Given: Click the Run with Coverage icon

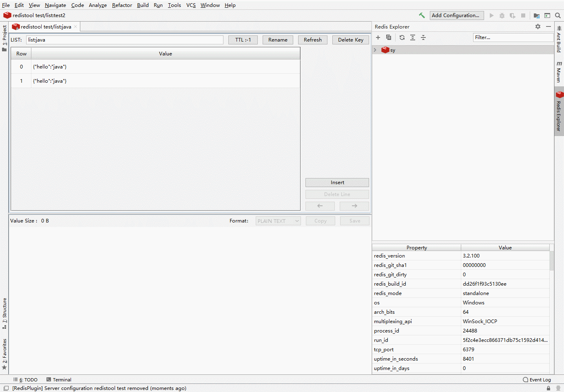Looking at the screenshot, I should click(513, 15).
